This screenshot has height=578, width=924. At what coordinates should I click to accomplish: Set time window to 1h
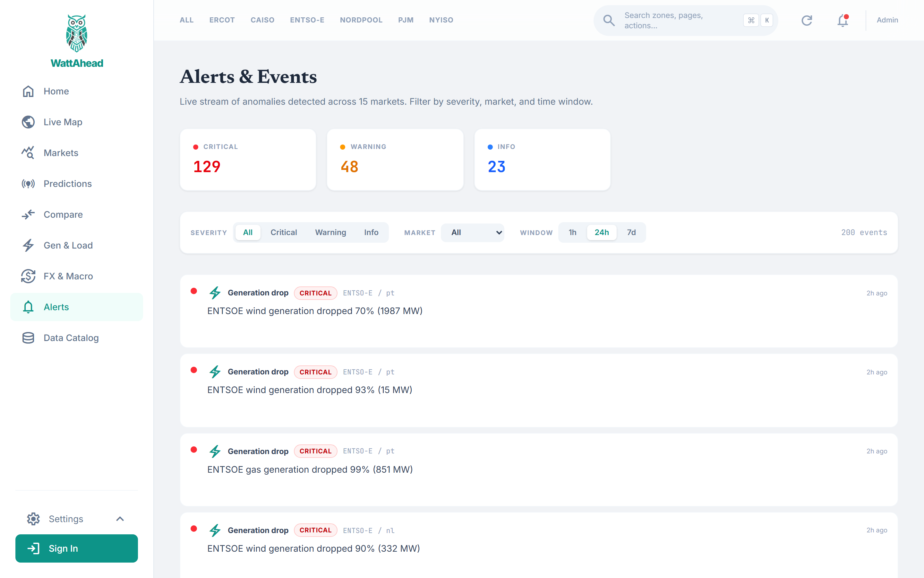tap(572, 232)
